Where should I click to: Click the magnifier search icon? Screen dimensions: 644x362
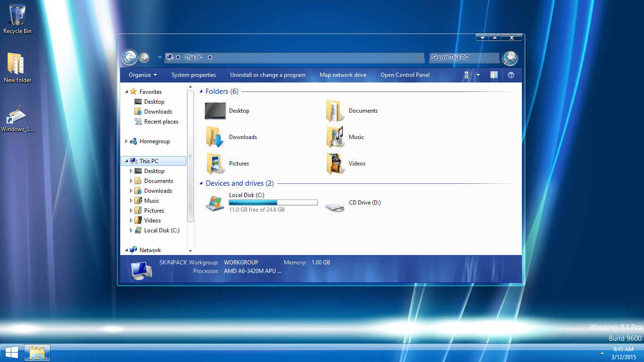coord(510,58)
